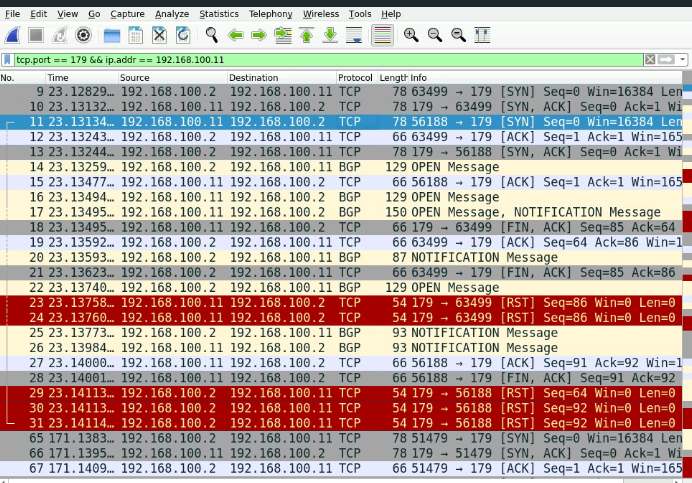Close this capture file icon
Viewport: 692px width, 483px height.
coord(159,35)
